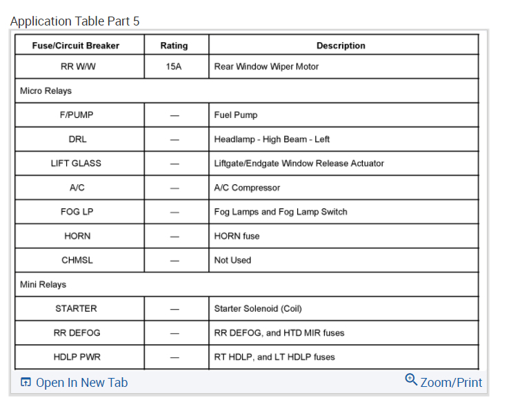Click 'RR DEFOG, and HTD MIR fuses' text

(x=279, y=332)
